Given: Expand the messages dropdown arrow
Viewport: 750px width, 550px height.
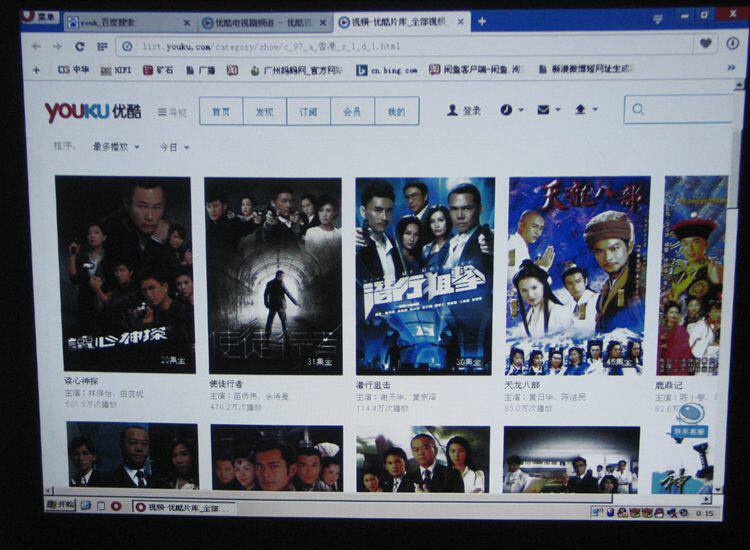Looking at the screenshot, I should (558, 110).
